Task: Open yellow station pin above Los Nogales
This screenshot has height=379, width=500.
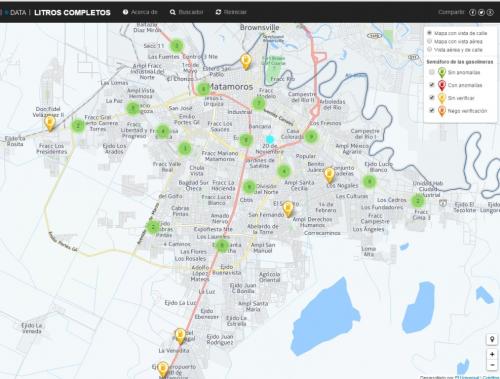Action: point(329,175)
